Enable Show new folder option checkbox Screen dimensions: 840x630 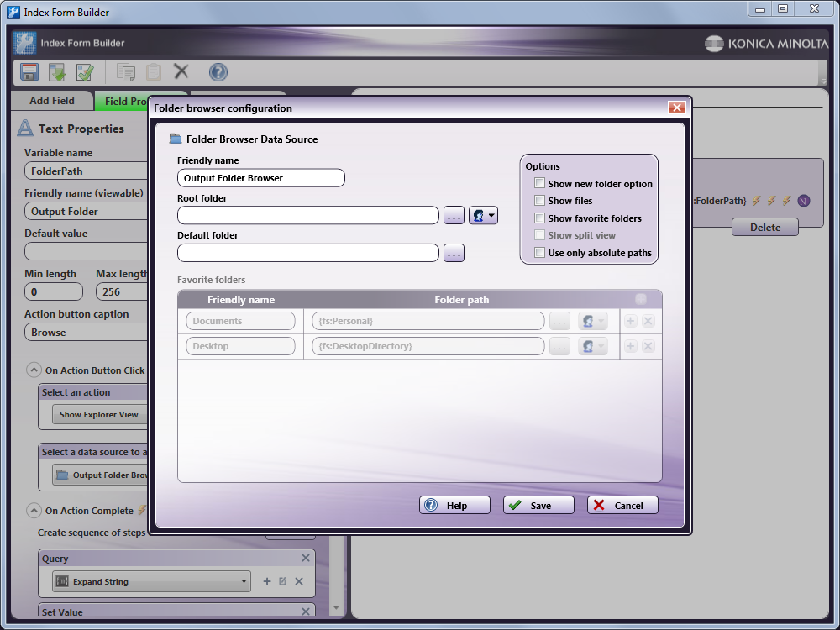(x=539, y=183)
